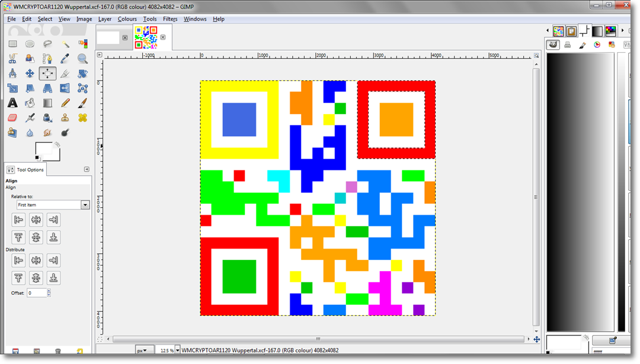Image resolution: width=640 pixels, height=364 pixels.
Task: Click in the Offset input field
Action: [x=37, y=292]
